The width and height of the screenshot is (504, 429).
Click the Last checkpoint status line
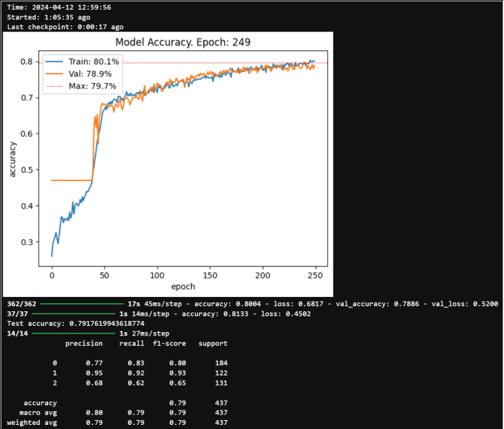(x=65, y=27)
